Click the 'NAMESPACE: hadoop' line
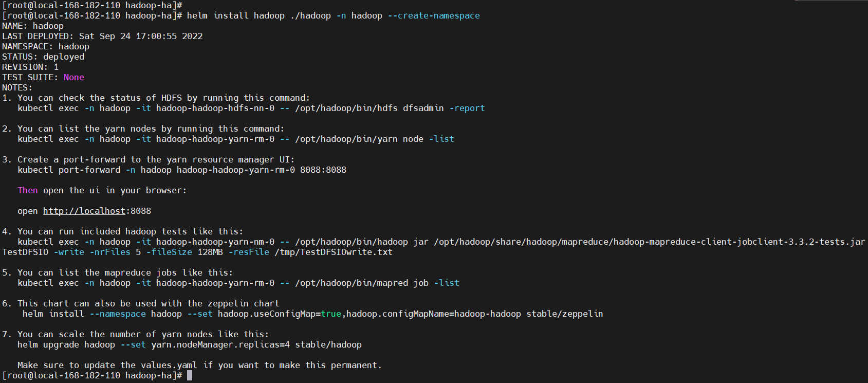The height and width of the screenshot is (383, 868). point(46,46)
